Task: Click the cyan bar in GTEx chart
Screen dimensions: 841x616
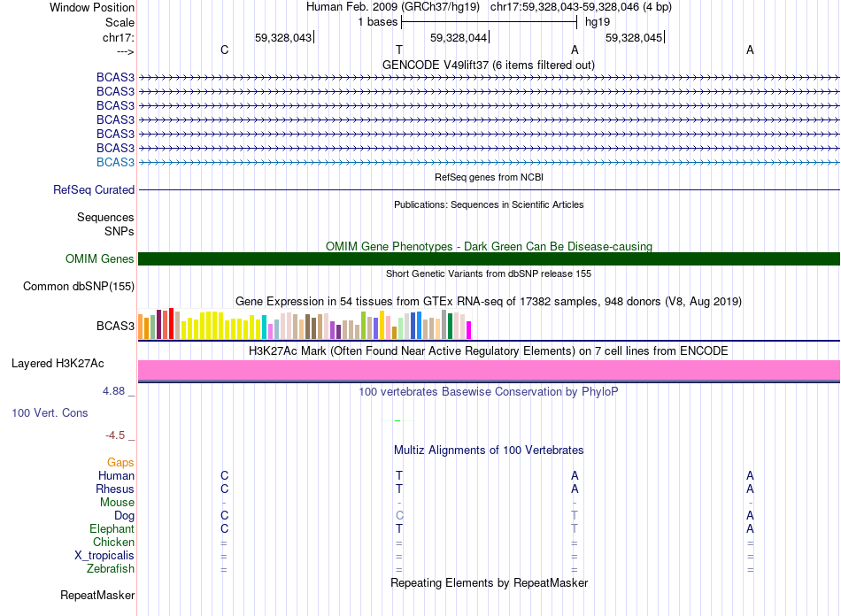Action: coord(265,327)
